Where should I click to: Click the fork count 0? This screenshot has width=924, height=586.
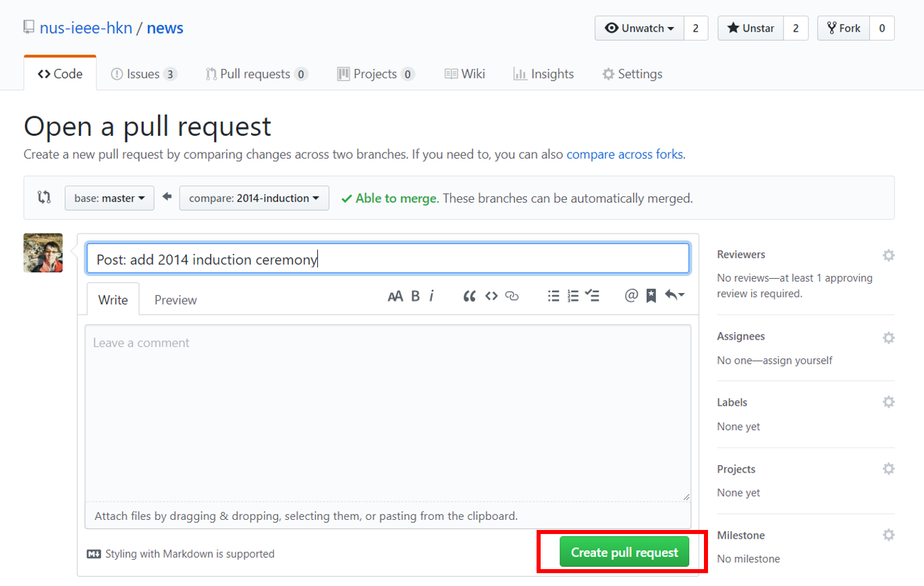click(881, 28)
